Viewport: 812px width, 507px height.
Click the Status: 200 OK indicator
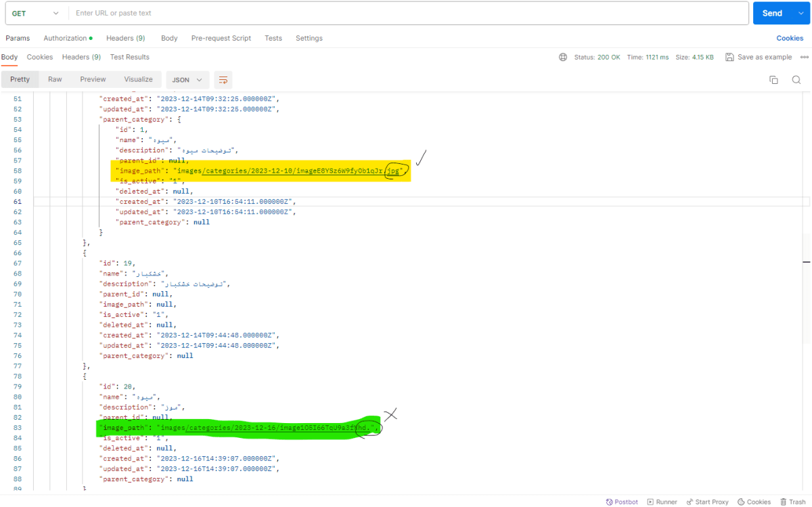[x=597, y=58]
